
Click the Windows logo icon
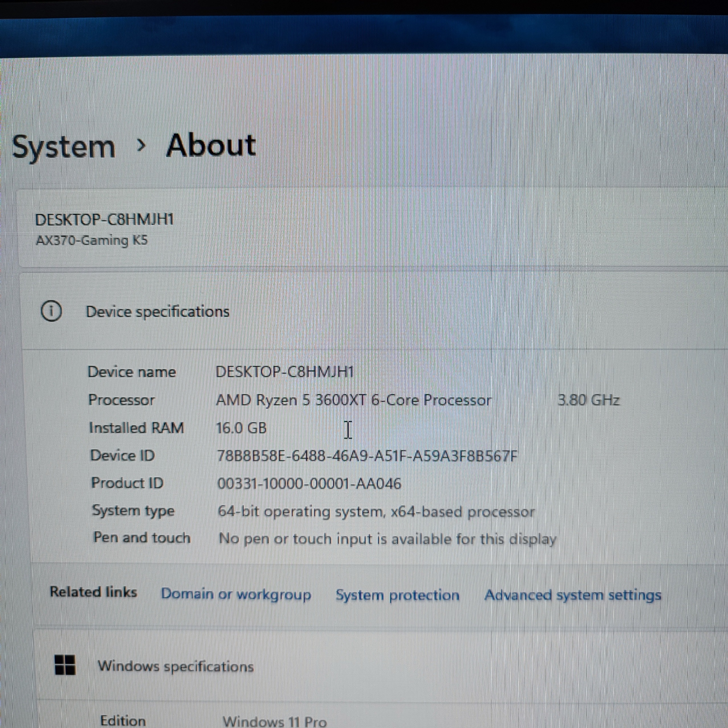pos(65,665)
